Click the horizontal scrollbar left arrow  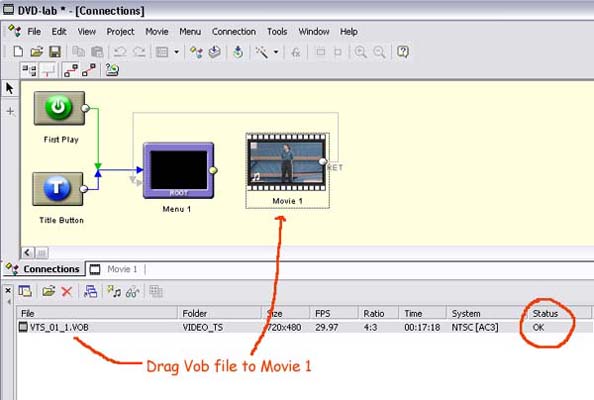click(x=27, y=253)
